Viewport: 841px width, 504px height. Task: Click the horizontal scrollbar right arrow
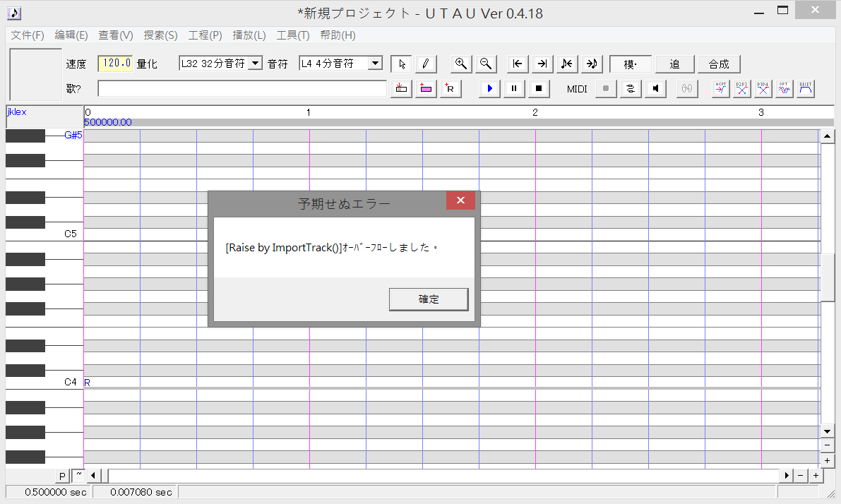coord(787,476)
